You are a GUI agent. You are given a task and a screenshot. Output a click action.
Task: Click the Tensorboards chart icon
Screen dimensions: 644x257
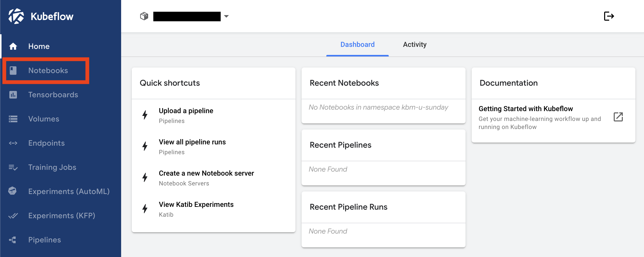(x=13, y=95)
